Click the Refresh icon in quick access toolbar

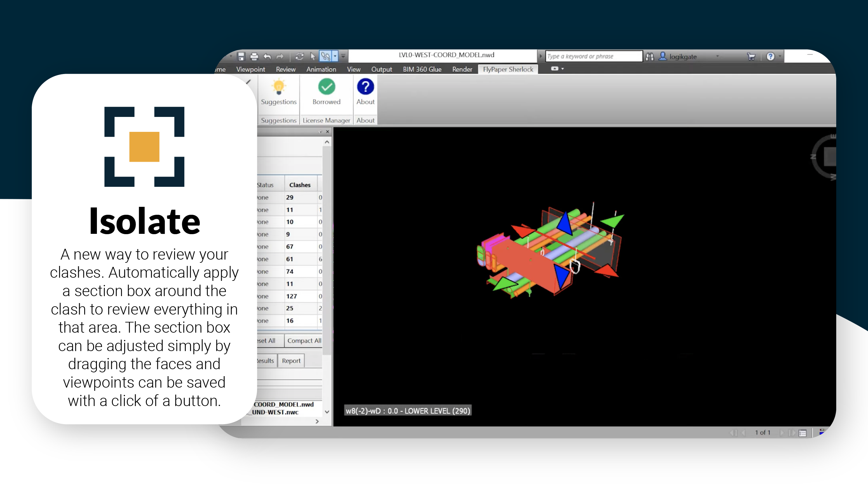[299, 56]
